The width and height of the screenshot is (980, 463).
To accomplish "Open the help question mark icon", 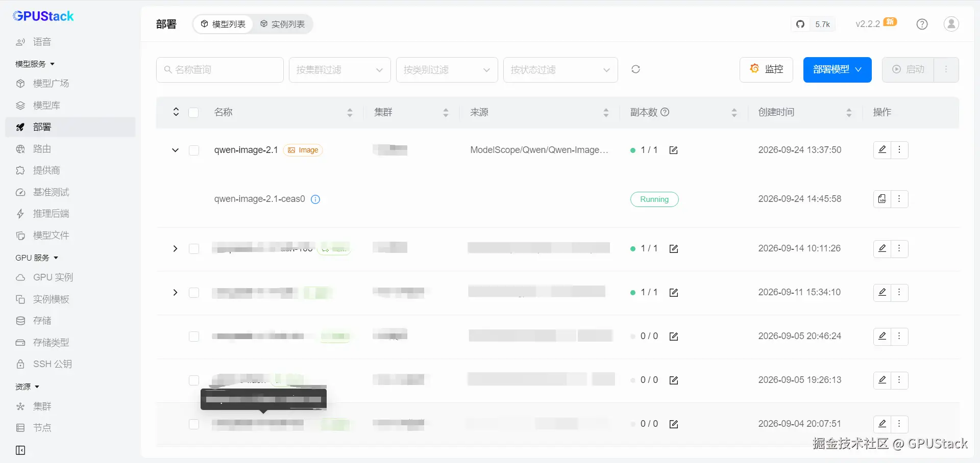I will click(922, 24).
